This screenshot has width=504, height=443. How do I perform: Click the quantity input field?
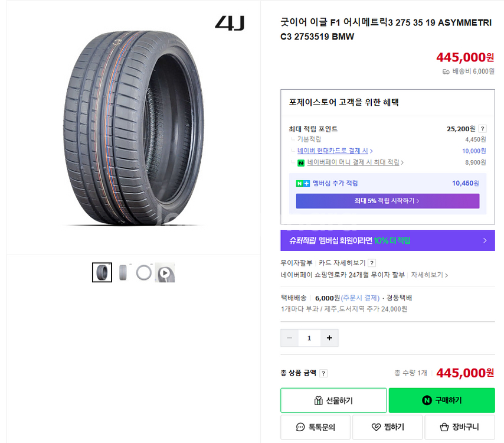(x=309, y=338)
